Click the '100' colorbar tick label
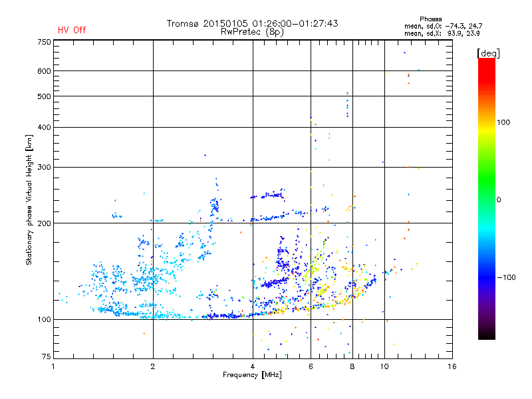The height and width of the screenshot is (399, 532). [503, 122]
